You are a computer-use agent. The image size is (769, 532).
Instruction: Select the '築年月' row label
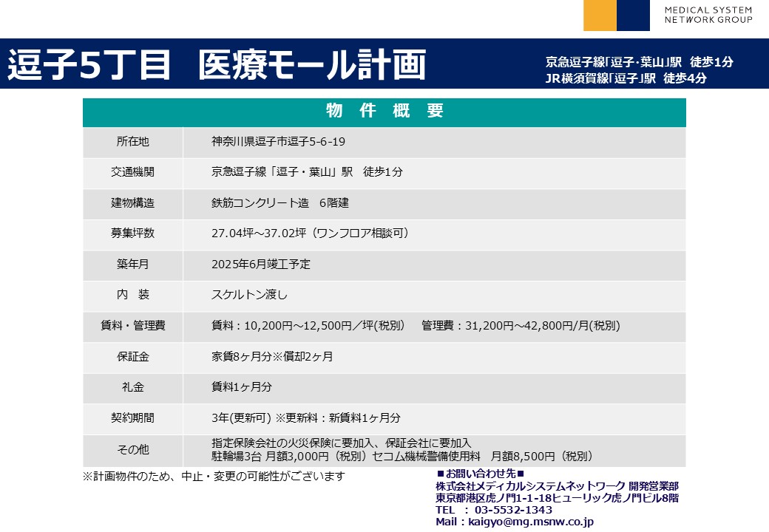[x=132, y=264]
